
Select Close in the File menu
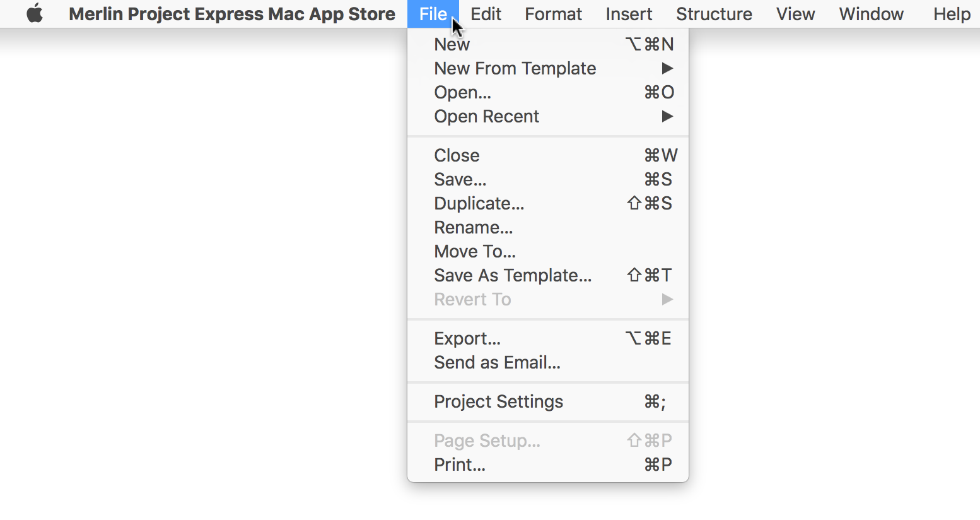point(548,155)
